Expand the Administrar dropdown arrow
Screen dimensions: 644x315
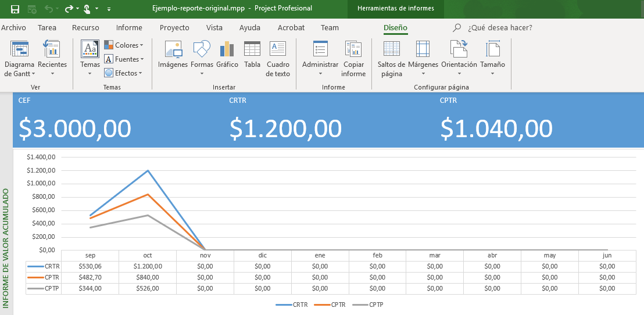pyautogui.click(x=320, y=74)
